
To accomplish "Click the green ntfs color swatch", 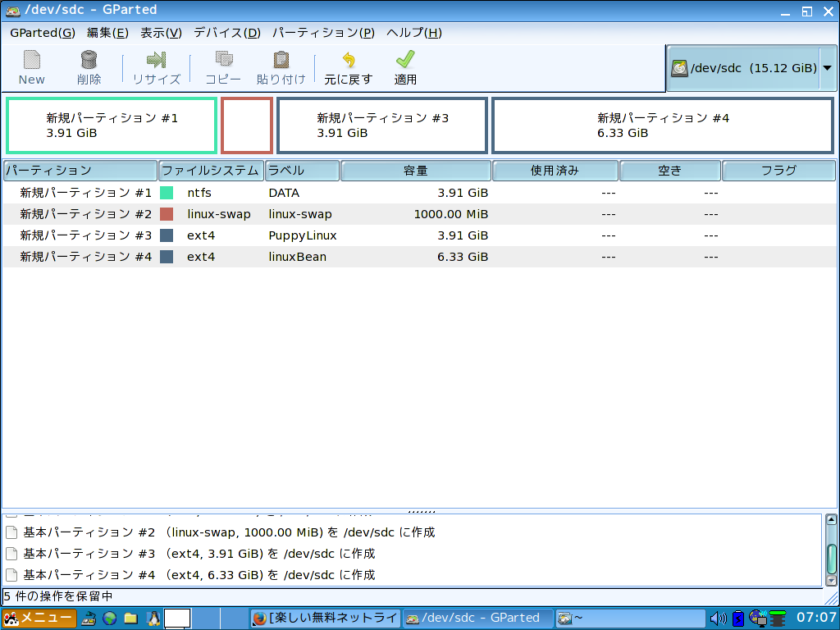I will point(167,193).
